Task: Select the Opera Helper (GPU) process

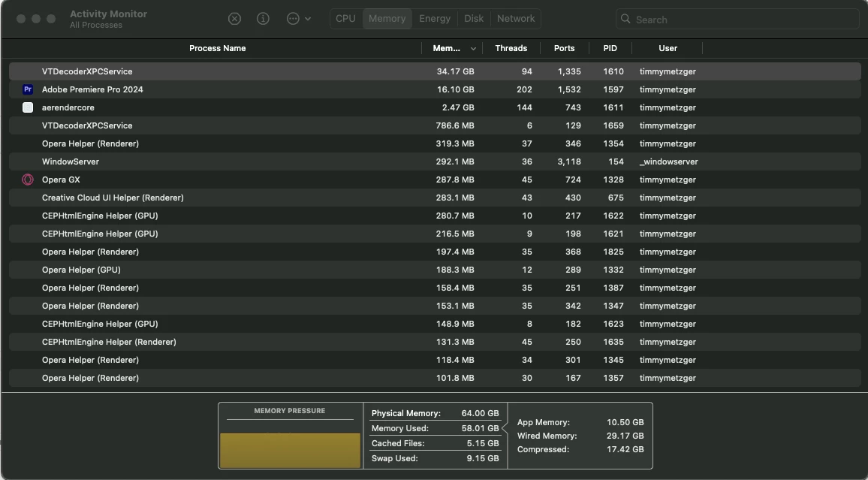Action: [435, 270]
